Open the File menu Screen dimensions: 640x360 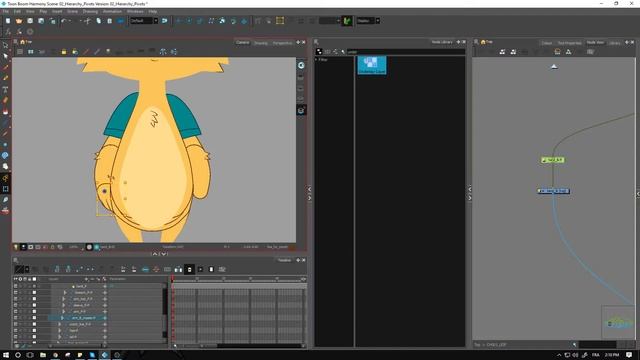tap(5, 11)
